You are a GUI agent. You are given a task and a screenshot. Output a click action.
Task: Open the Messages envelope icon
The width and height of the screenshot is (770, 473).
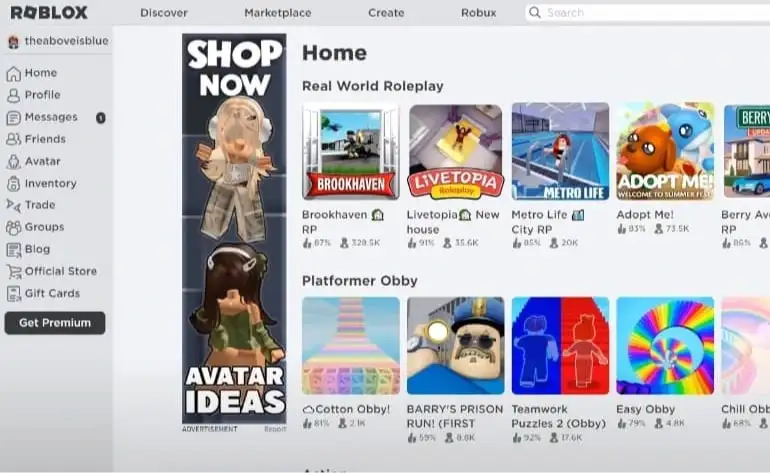(13, 117)
